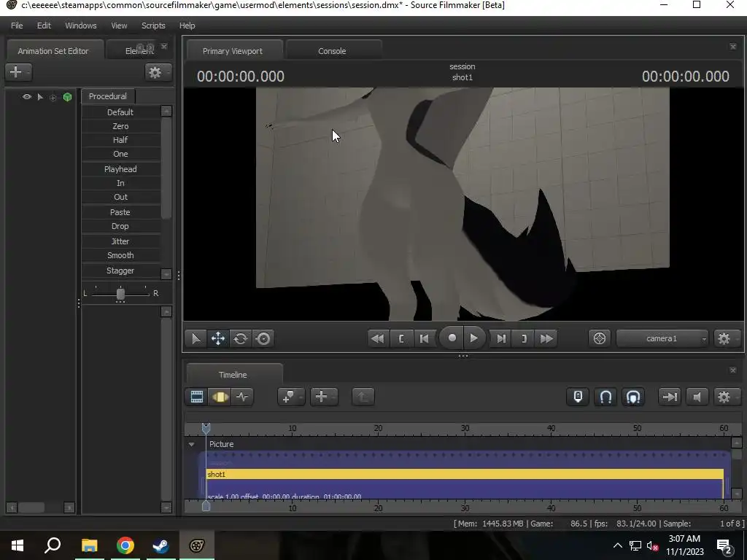Open Steam from the taskbar
The width and height of the screenshot is (747, 560).
(x=160, y=545)
